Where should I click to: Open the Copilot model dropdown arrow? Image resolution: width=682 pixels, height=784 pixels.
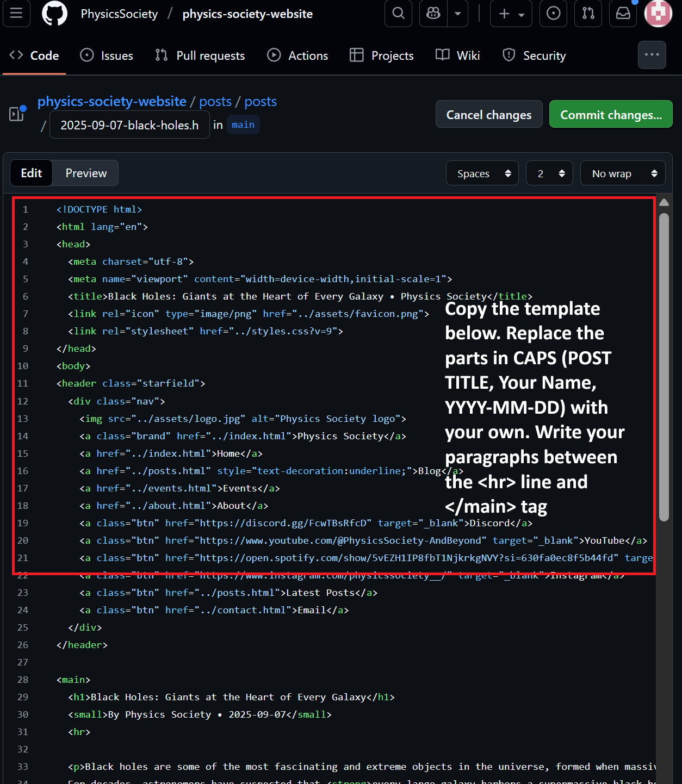coord(457,14)
